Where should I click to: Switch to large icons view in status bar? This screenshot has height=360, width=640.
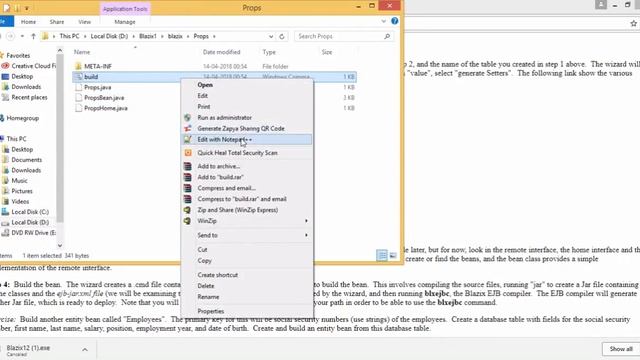coord(393,256)
